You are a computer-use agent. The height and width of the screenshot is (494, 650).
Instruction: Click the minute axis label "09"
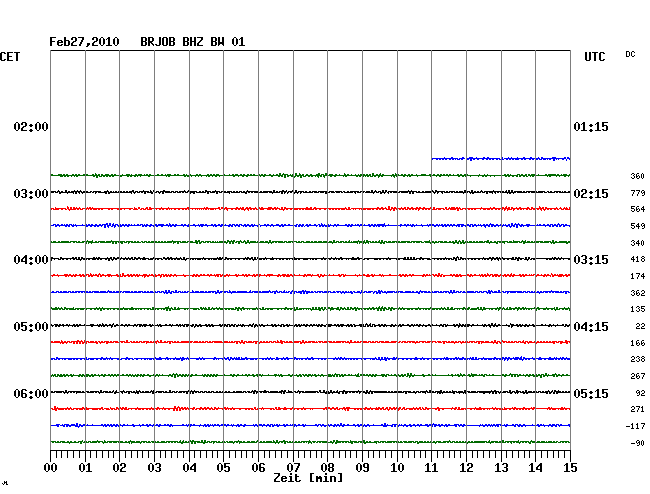tap(362, 468)
